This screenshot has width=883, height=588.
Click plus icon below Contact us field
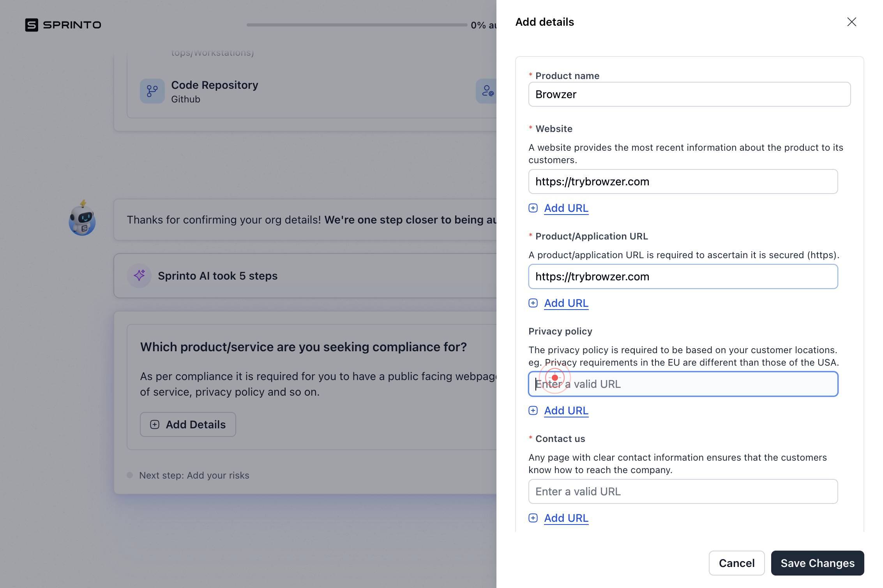533,518
